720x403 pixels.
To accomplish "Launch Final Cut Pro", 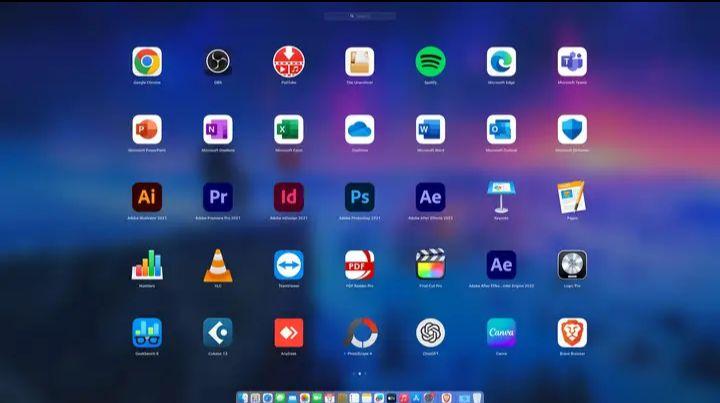I will pyautogui.click(x=430, y=264).
